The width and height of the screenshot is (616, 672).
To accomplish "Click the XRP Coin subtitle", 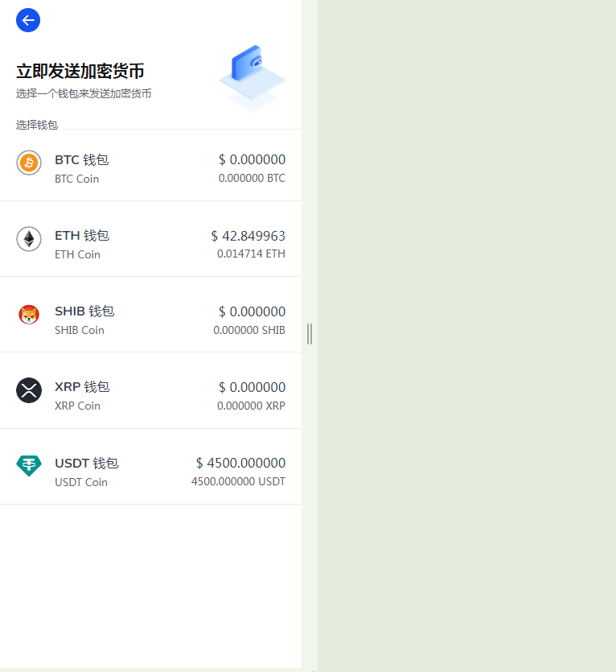I will (x=77, y=406).
